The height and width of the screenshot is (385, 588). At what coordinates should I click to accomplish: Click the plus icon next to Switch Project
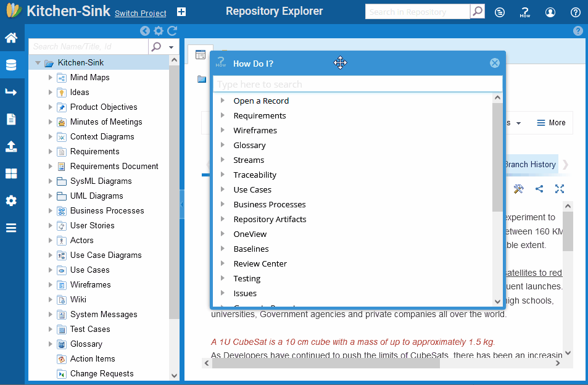pyautogui.click(x=181, y=12)
